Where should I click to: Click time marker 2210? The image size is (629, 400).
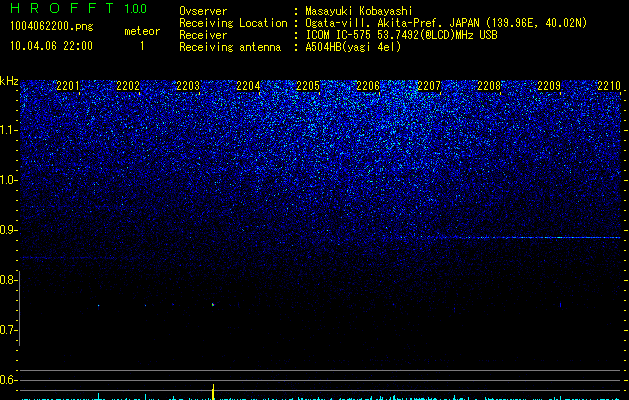[609, 86]
